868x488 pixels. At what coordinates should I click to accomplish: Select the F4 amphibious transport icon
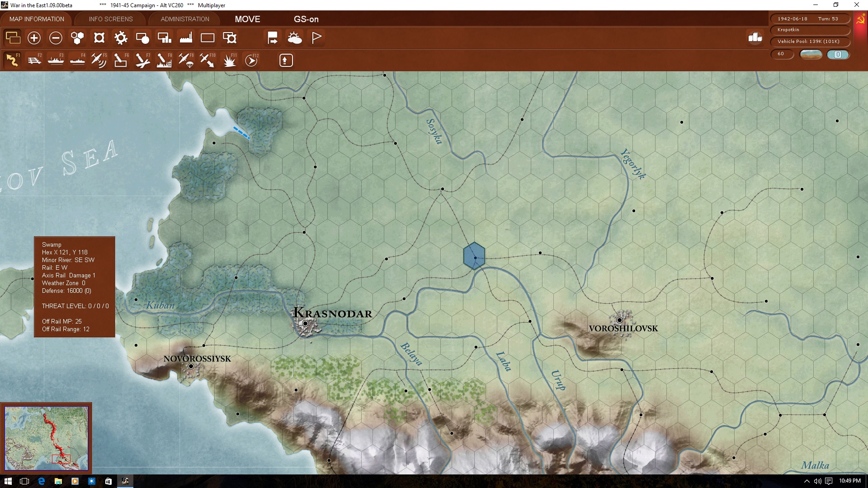coord(78,60)
